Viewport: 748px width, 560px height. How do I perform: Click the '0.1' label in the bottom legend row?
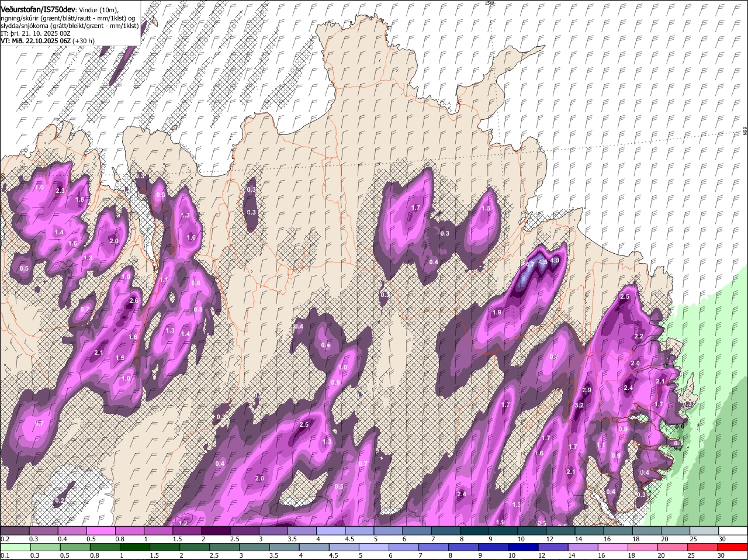[x=5, y=555]
